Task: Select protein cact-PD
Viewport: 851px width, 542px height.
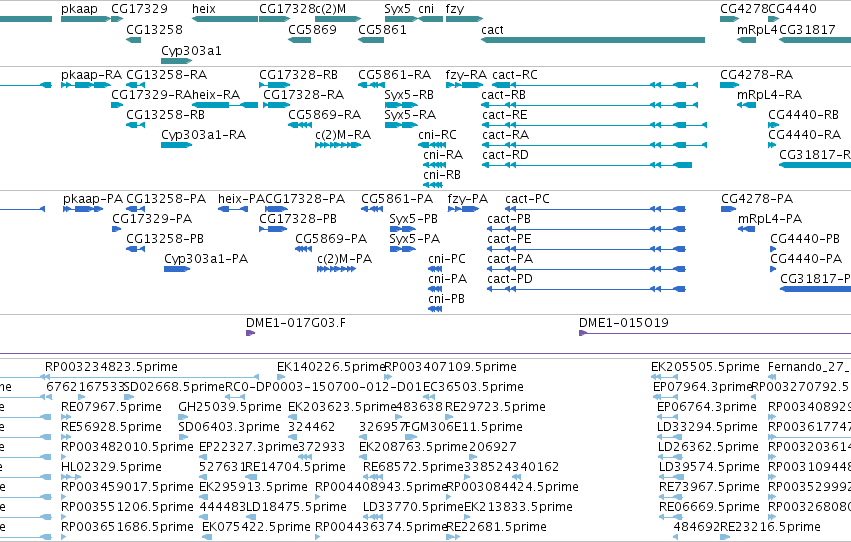Action: [x=510, y=279]
